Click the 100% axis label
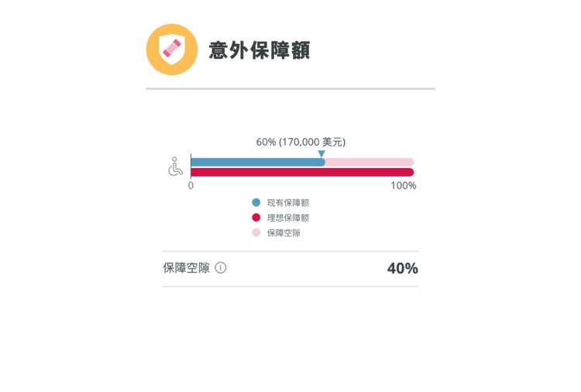The image size is (581, 392). [x=404, y=186]
